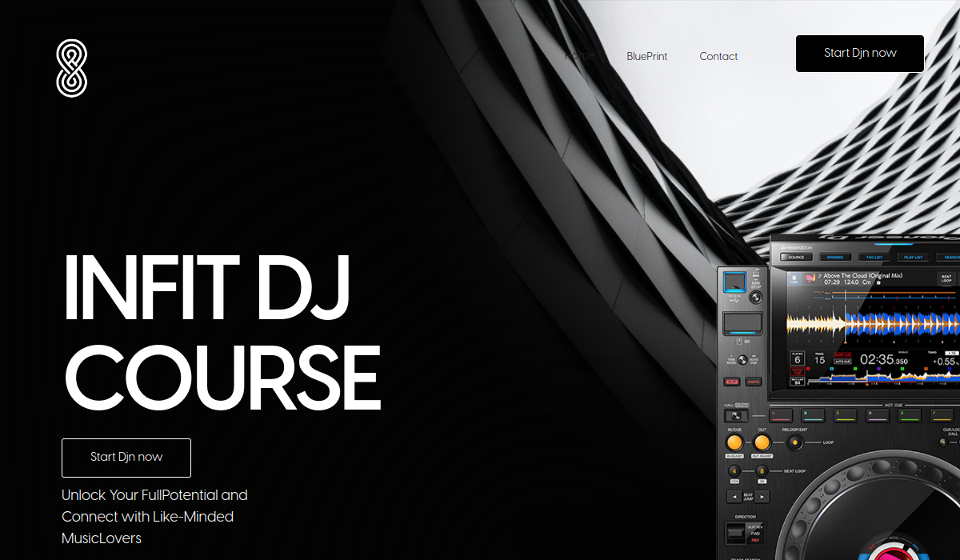This screenshot has height=560, width=960.
Task: Click the outlined Start Djn now hero button
Action: coord(126,458)
